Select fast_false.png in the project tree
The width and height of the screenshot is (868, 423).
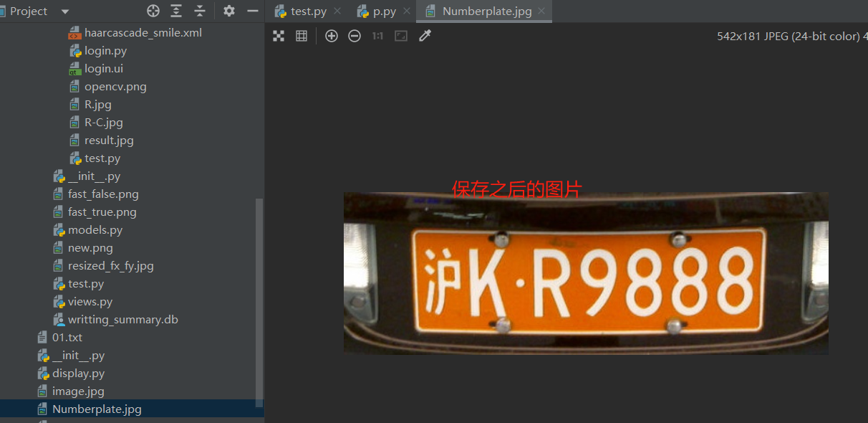click(103, 194)
